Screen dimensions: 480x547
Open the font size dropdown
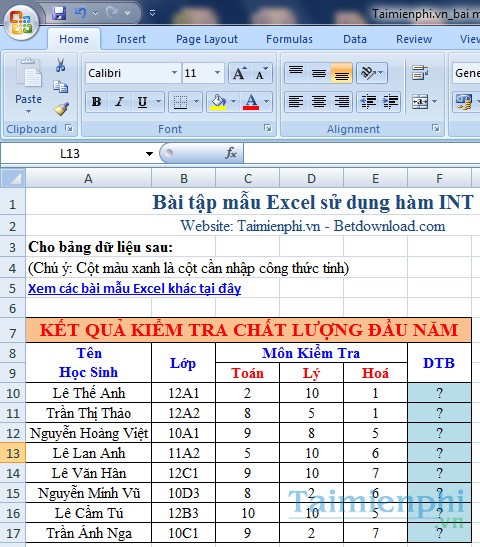pyautogui.click(x=217, y=73)
